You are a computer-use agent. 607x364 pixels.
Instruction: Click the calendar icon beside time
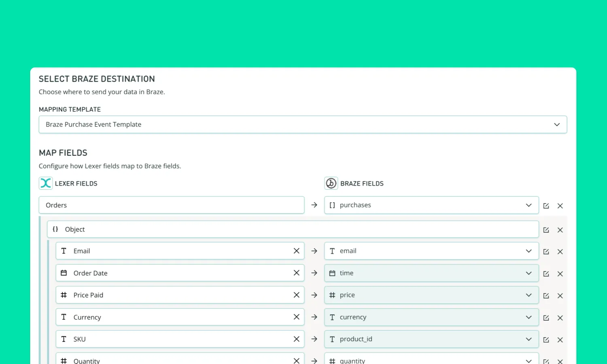(332, 273)
